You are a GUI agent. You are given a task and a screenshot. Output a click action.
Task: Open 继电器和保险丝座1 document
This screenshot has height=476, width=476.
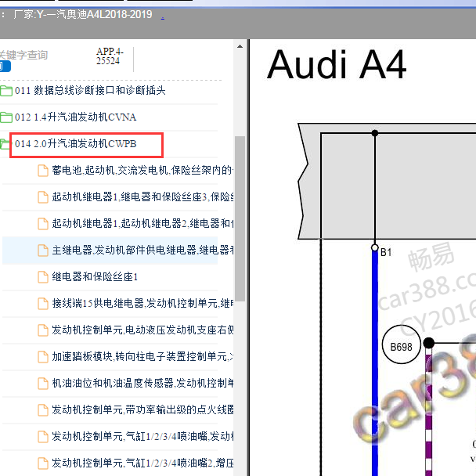[x=95, y=277]
